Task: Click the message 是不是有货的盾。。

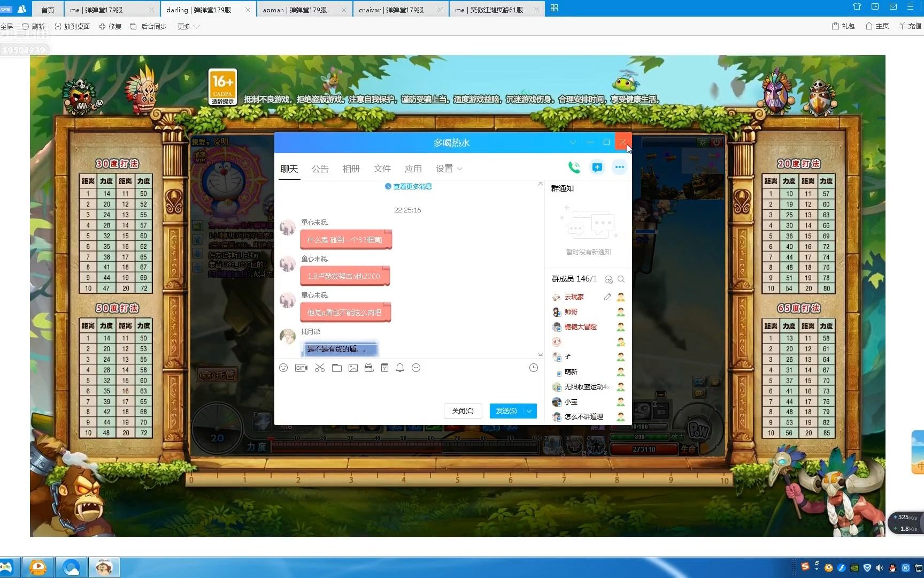Action: click(x=340, y=349)
